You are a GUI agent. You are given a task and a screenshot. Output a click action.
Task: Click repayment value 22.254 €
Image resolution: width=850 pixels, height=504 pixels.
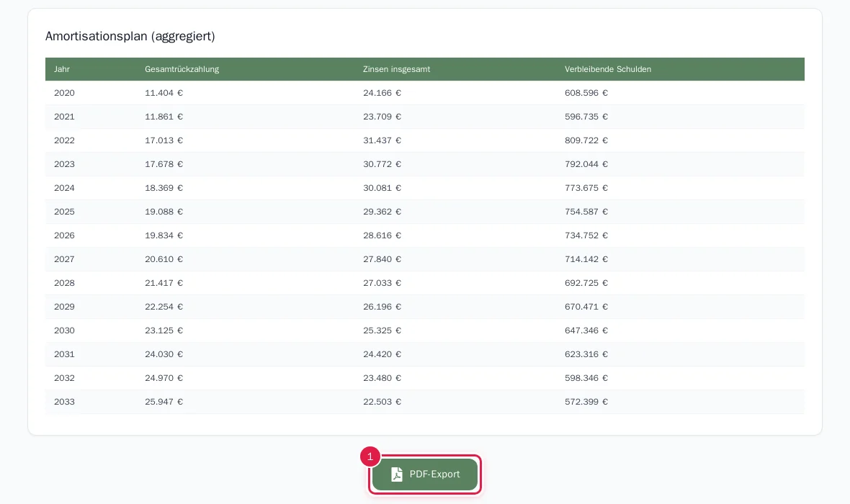tap(164, 307)
